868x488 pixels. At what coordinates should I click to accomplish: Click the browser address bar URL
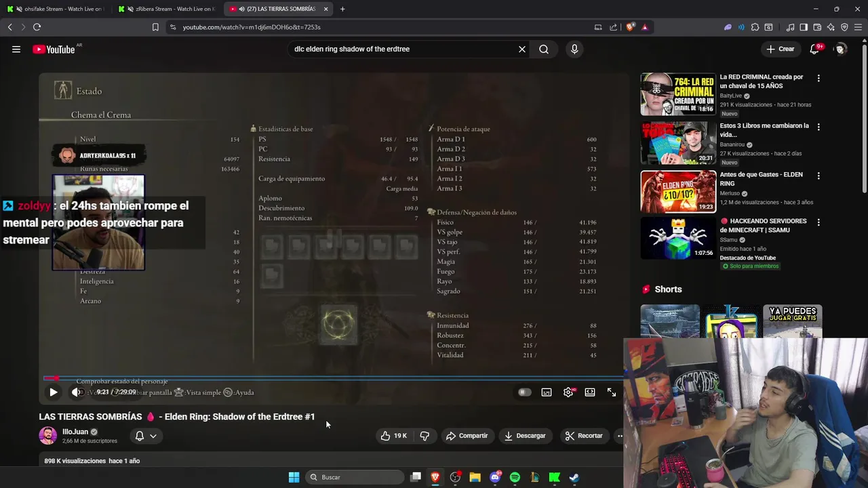(251, 27)
